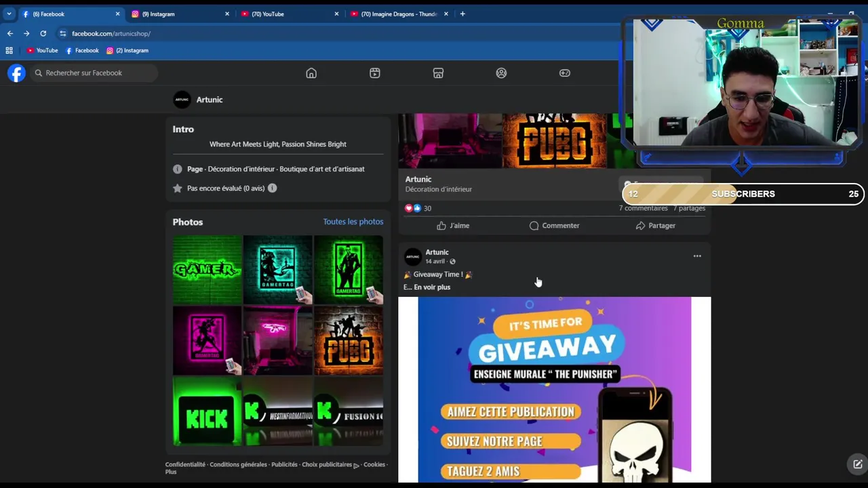This screenshot has height=488, width=868.
Task: Click the info icon next to Pas encore évalué
Action: pyautogui.click(x=272, y=188)
